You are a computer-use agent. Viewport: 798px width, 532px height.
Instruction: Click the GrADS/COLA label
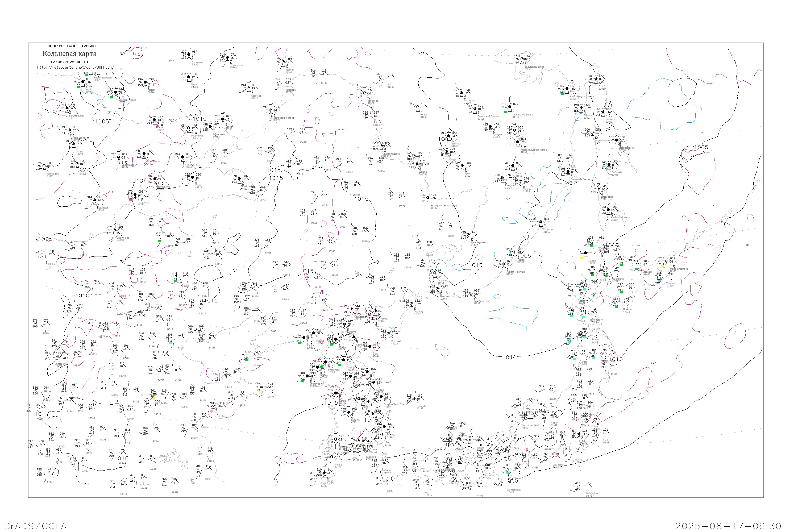point(35,526)
